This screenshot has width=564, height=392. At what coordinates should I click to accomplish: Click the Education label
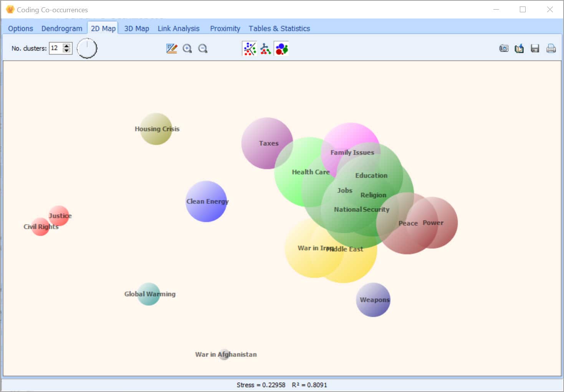(371, 175)
